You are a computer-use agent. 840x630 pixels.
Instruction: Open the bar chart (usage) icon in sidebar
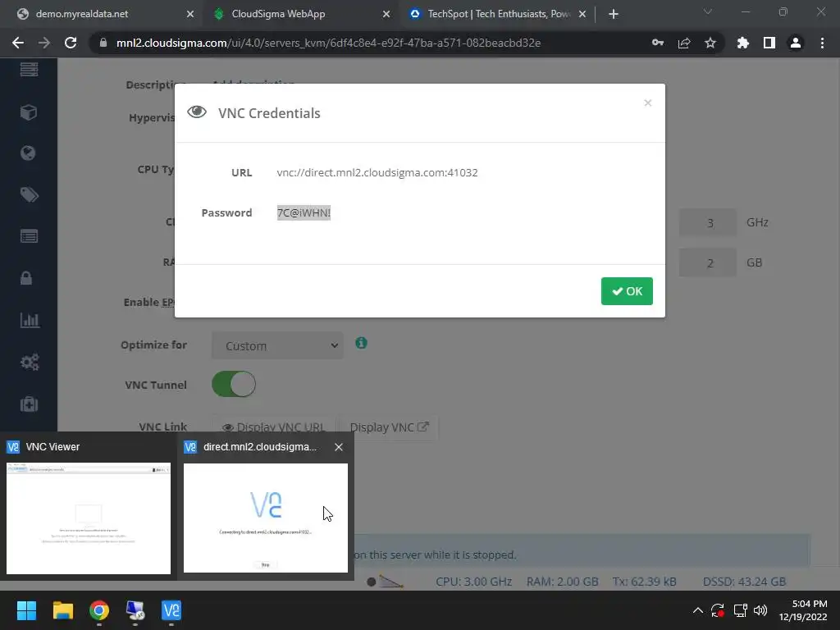point(30,320)
